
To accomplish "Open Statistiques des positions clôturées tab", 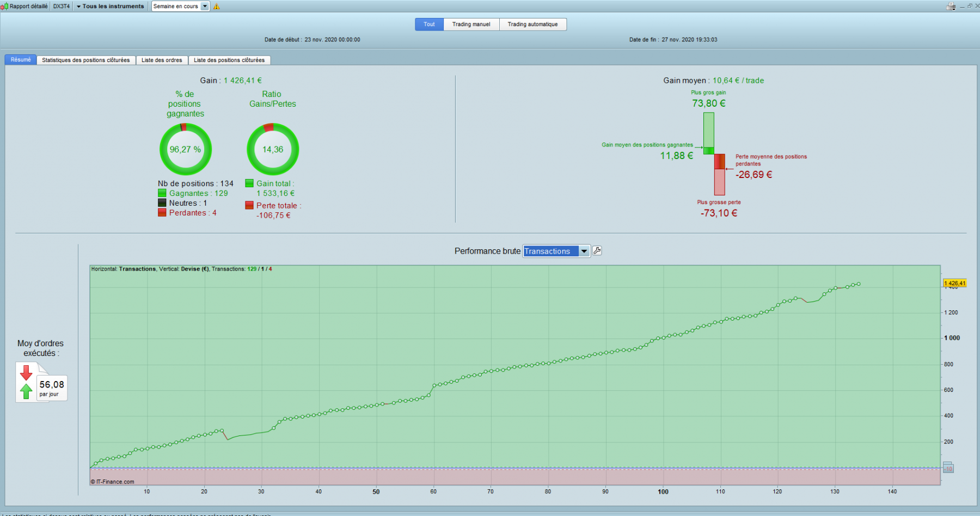I will [x=86, y=60].
